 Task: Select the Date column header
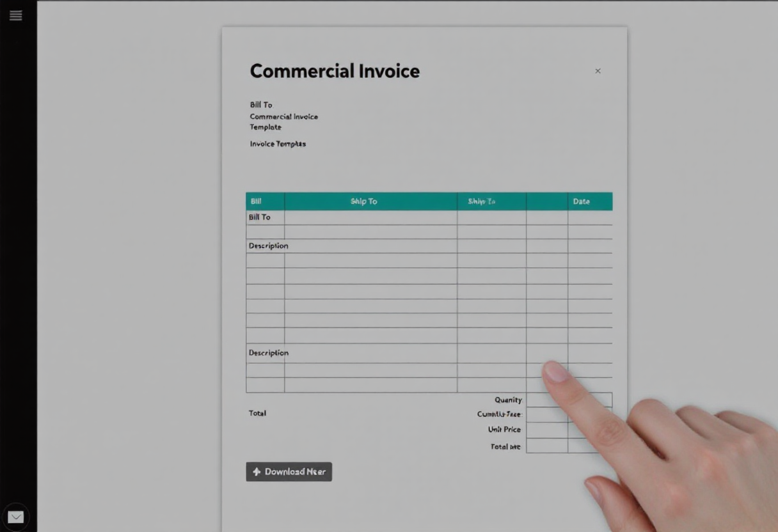pos(581,201)
